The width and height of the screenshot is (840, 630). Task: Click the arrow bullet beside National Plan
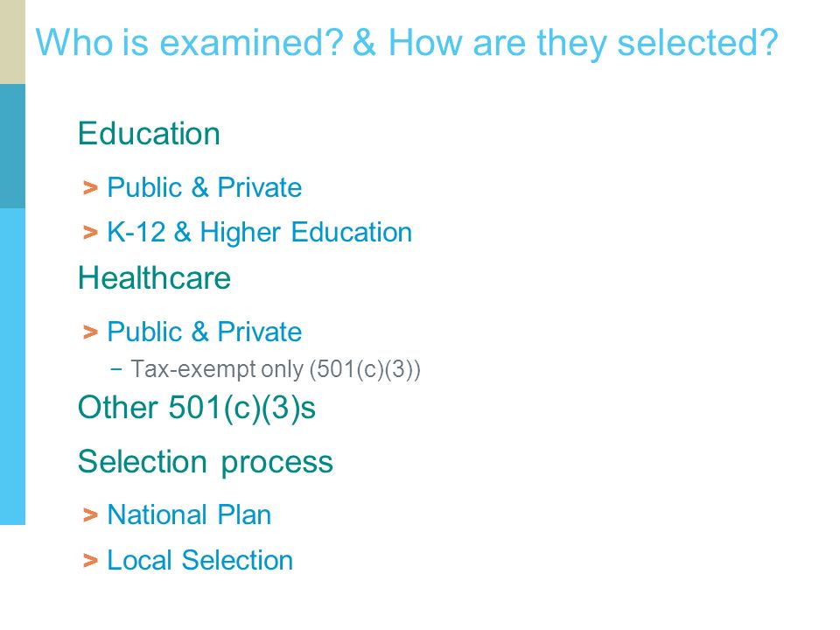coord(90,515)
